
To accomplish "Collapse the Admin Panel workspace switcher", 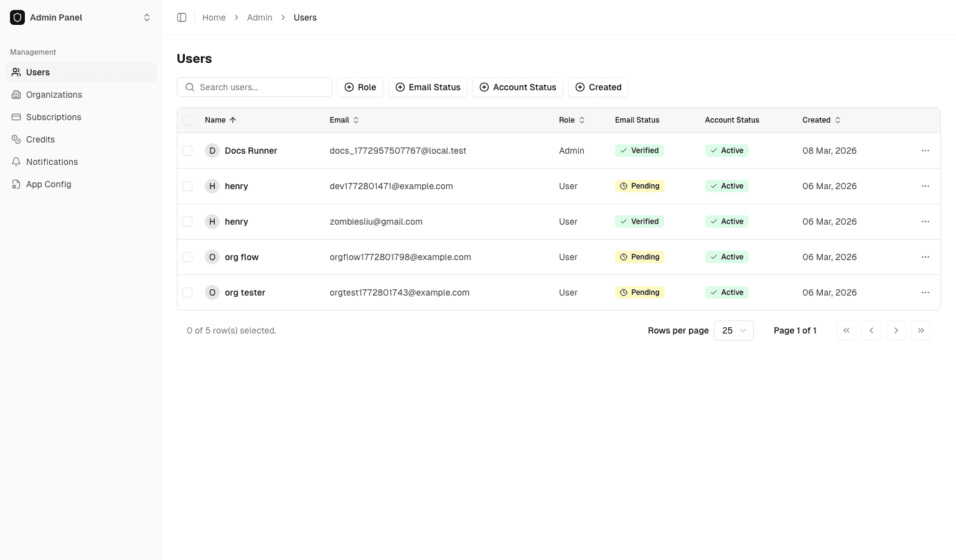I will pyautogui.click(x=147, y=17).
